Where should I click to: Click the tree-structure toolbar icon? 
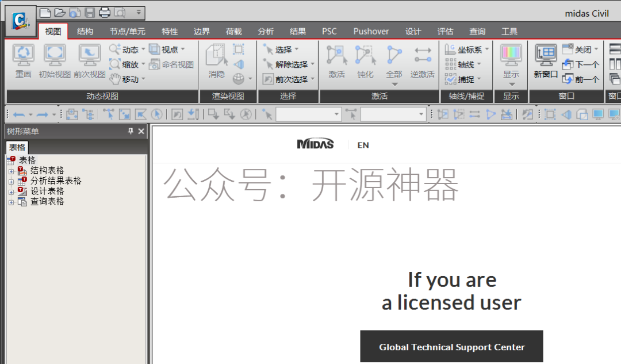(89, 114)
